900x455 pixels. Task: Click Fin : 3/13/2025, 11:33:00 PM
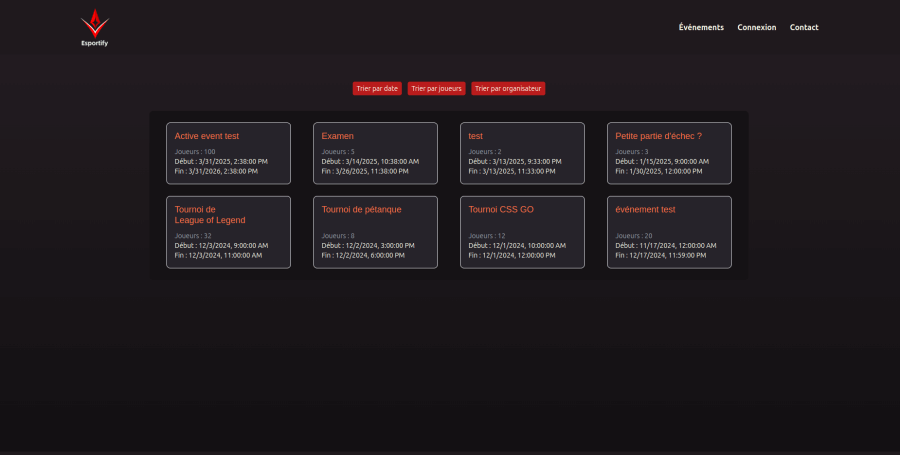pyautogui.click(x=512, y=171)
